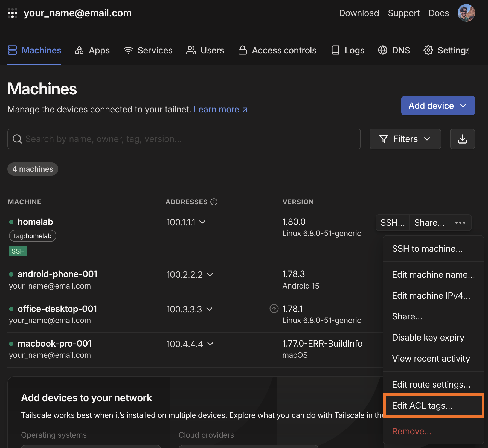Open the Filters dropdown
488x448 pixels.
pyautogui.click(x=405, y=139)
